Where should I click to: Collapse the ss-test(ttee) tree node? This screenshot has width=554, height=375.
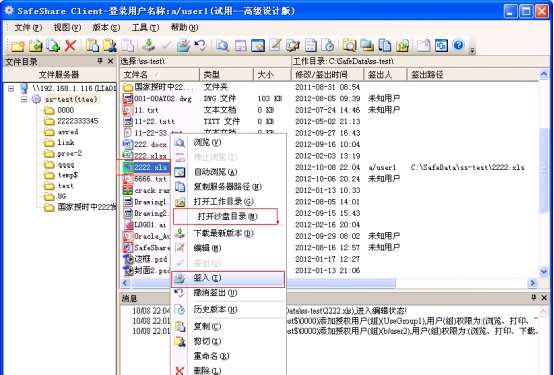(24, 99)
